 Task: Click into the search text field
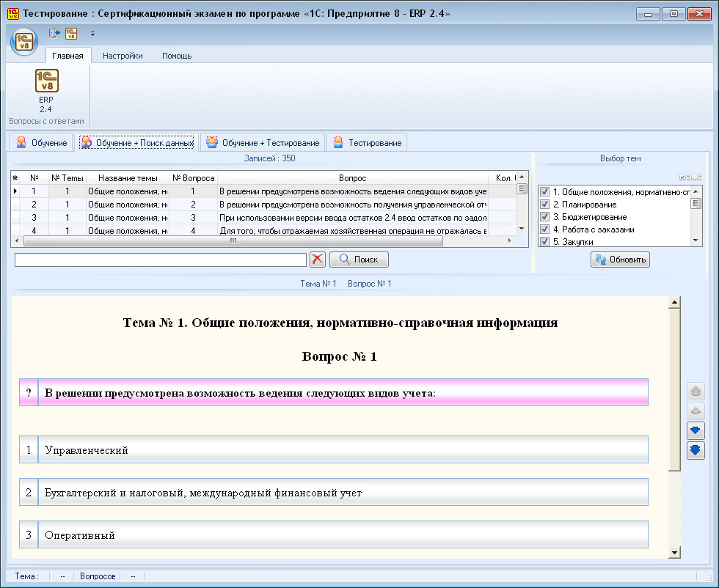point(161,260)
